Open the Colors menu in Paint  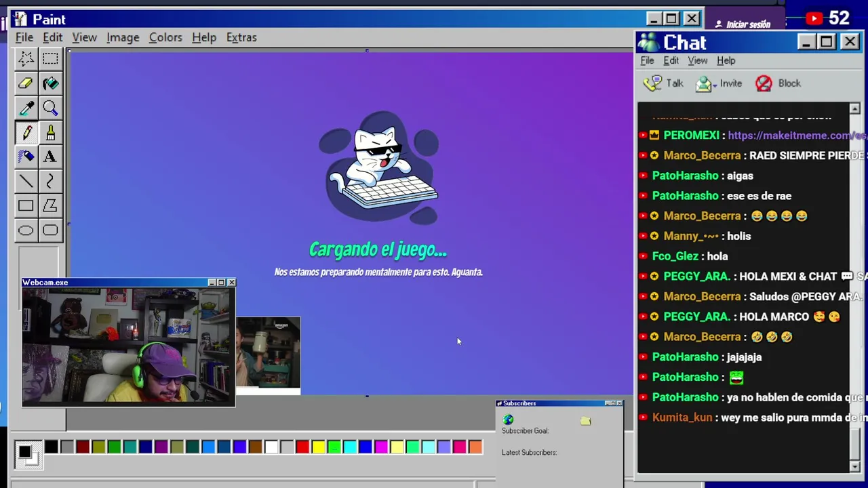[165, 37]
